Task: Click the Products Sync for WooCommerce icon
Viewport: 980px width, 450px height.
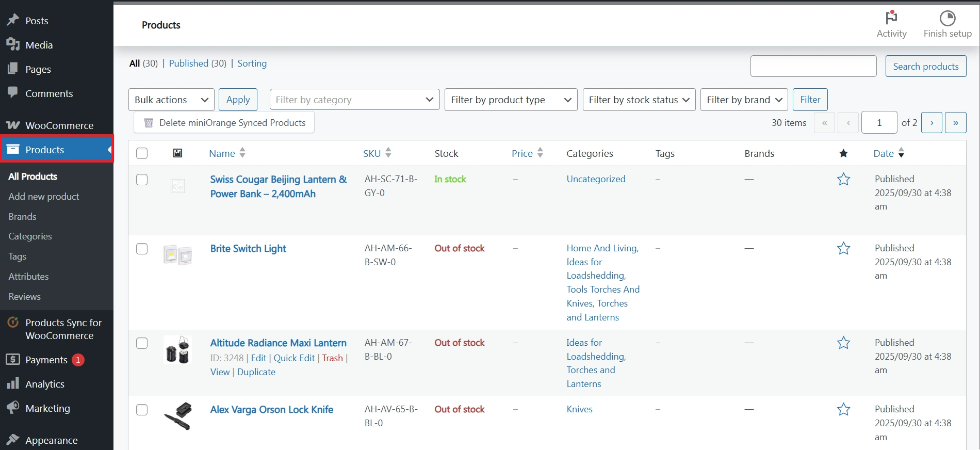Action: 13,323
